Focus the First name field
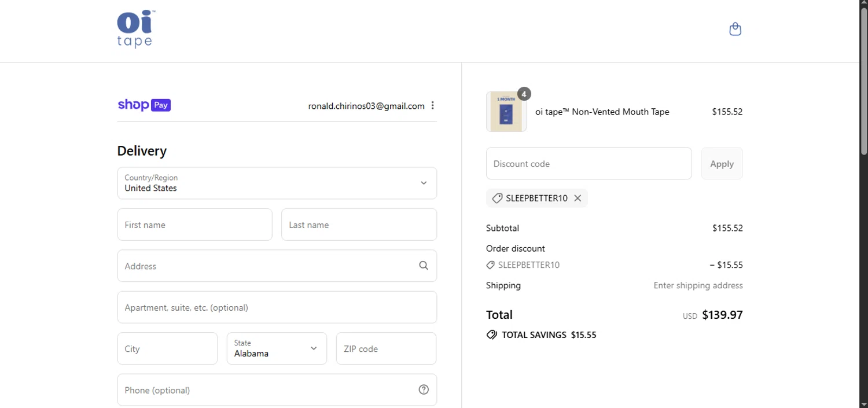Image resolution: width=868 pixels, height=408 pixels. tap(194, 225)
